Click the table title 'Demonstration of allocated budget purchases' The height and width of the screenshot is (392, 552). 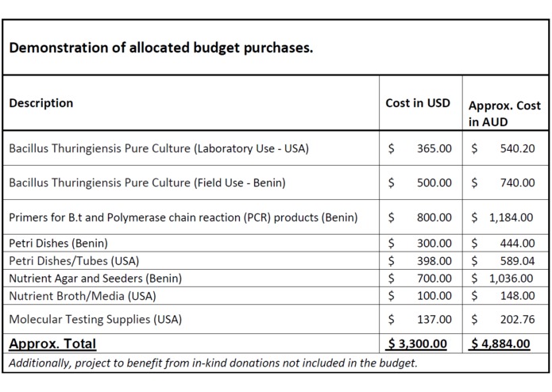161,48
